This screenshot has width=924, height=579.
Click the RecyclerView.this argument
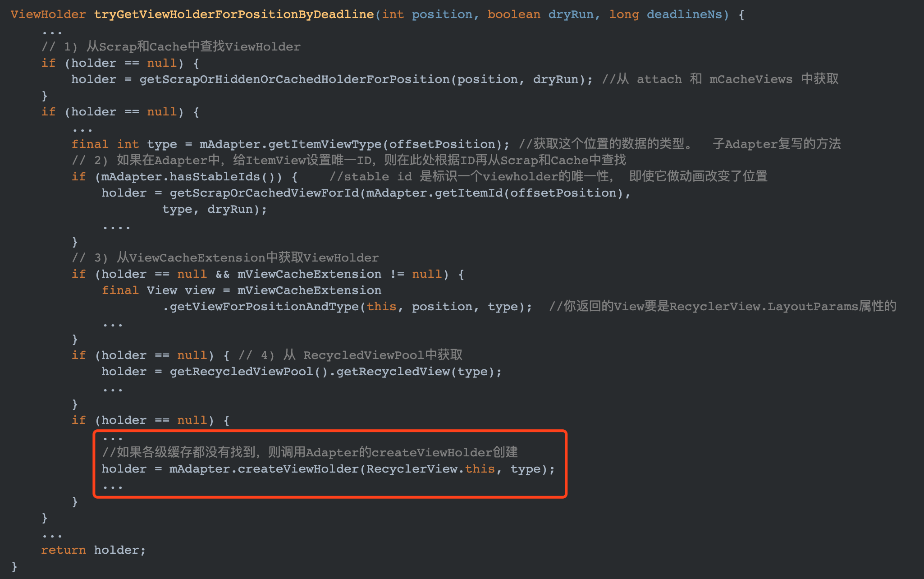click(x=430, y=469)
